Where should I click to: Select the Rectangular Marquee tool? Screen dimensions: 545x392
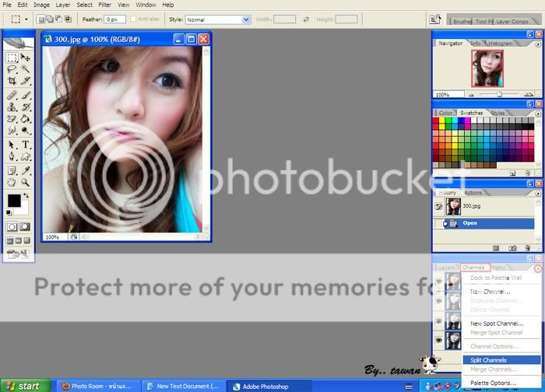tap(12, 58)
